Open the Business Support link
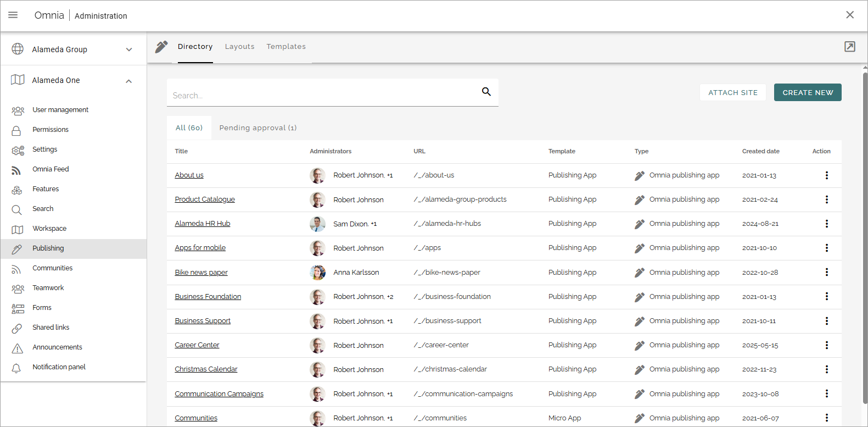Screen dimensions: 868x427 (x=203, y=321)
